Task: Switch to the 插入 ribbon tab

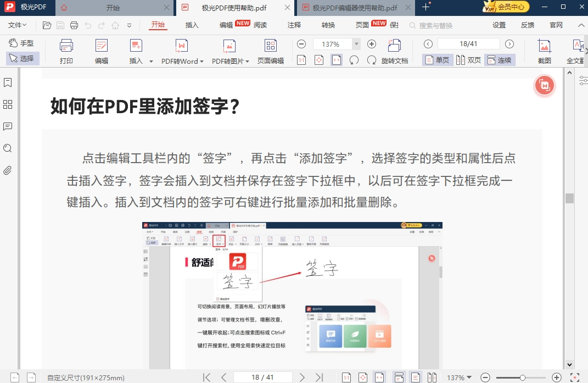Action: pos(192,25)
